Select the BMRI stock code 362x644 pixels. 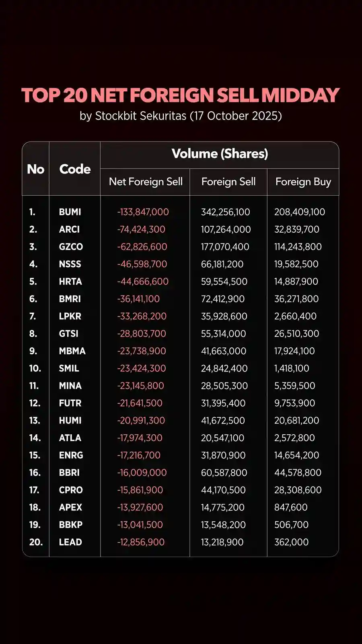point(70,299)
